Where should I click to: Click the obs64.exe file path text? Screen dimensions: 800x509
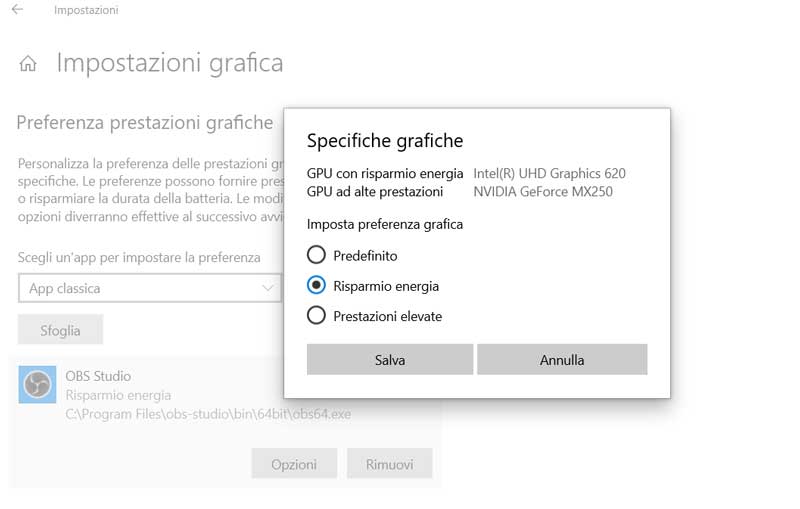tap(208, 414)
